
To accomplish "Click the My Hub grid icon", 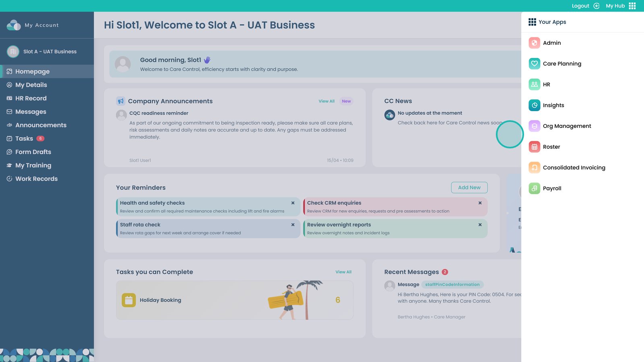I will (632, 6).
